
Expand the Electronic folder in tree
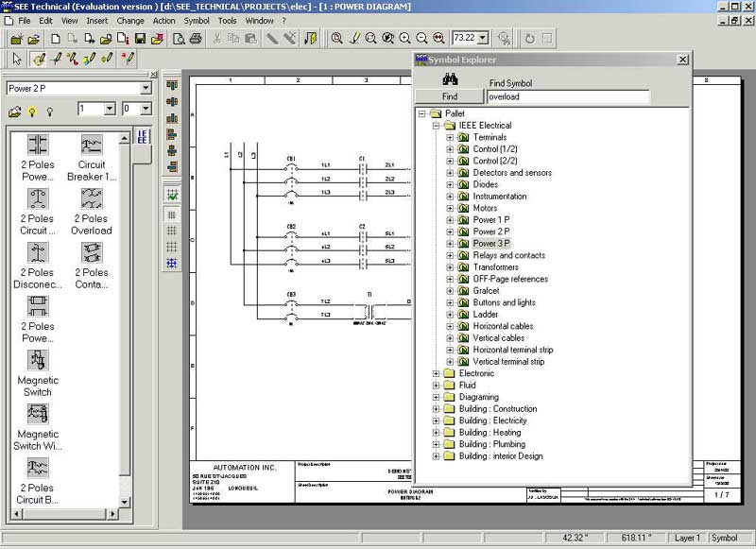tap(436, 373)
